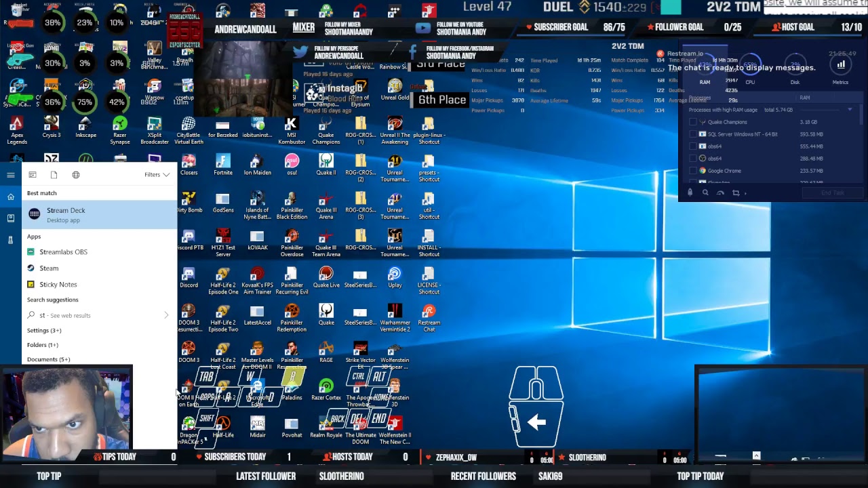Screen dimensions: 868x488
Task: Collapse the high RAM usage processes group
Action: coord(850,110)
